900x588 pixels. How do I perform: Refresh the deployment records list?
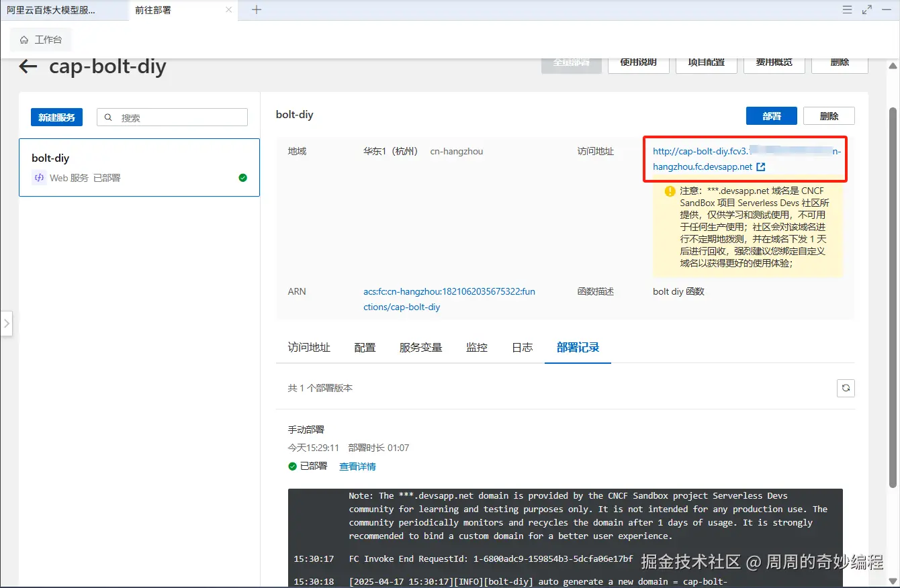846,388
